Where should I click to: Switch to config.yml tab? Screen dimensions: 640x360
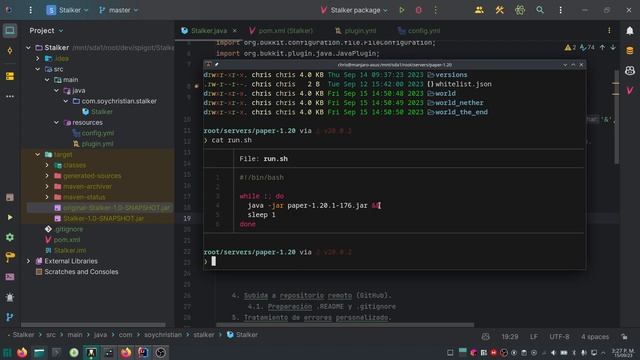tap(419, 31)
